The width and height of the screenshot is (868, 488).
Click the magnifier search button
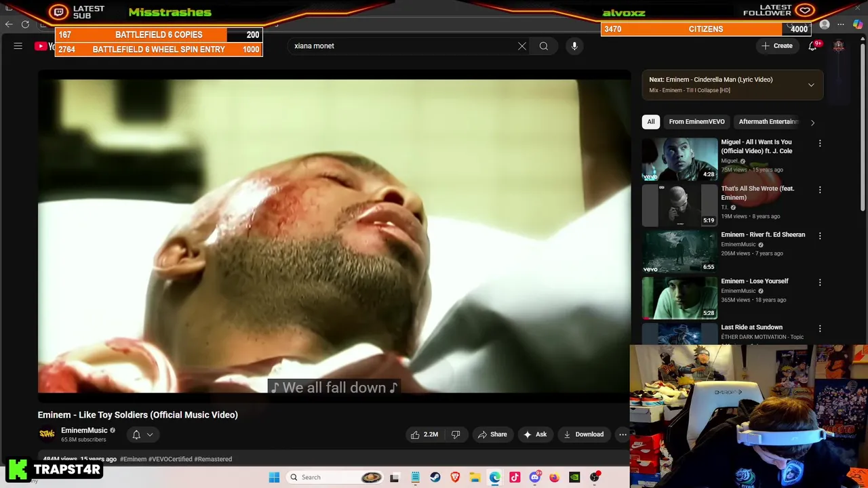tap(544, 46)
